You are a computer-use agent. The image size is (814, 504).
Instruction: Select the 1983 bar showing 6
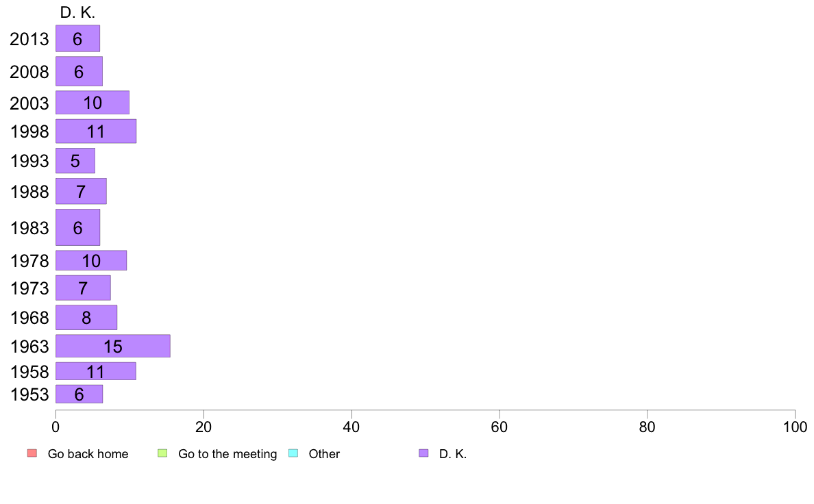point(78,227)
